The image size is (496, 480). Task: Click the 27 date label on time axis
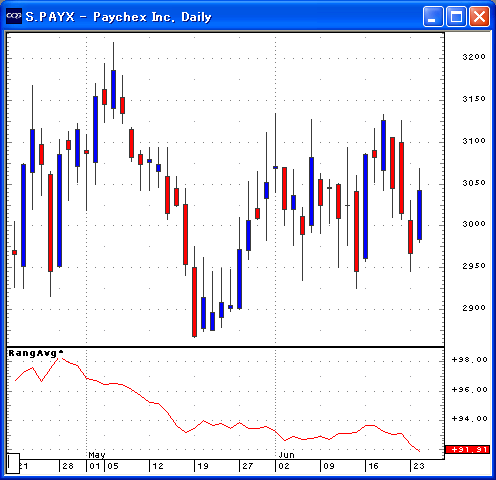pos(248,466)
